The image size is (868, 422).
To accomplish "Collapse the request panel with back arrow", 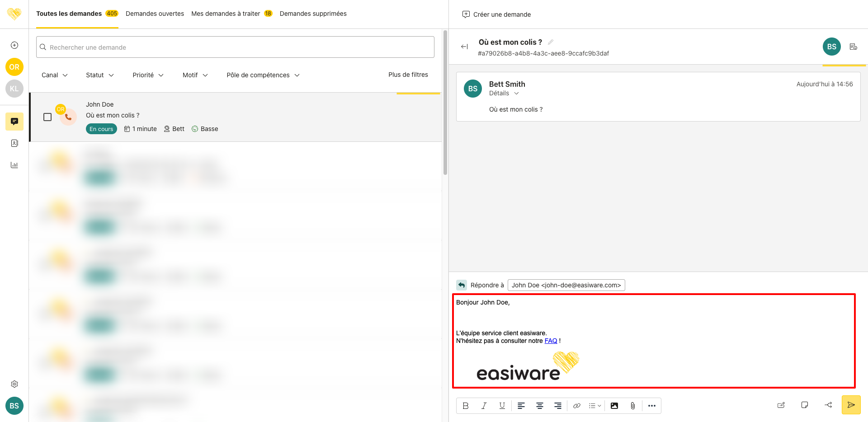I will point(464,47).
